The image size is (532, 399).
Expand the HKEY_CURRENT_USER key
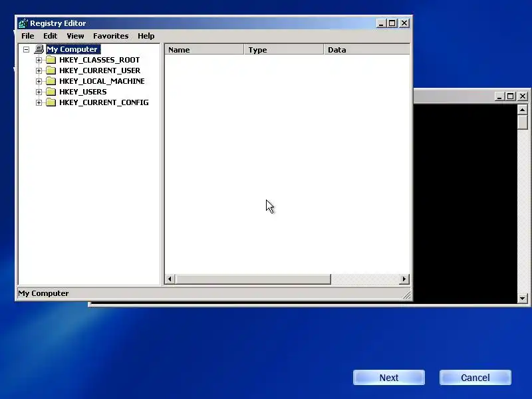point(39,70)
